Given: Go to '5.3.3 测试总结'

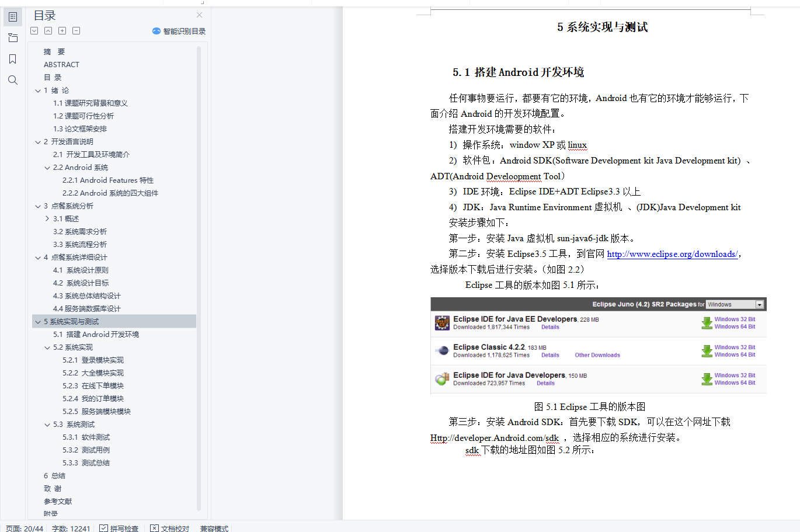Looking at the screenshot, I should click(86, 463).
